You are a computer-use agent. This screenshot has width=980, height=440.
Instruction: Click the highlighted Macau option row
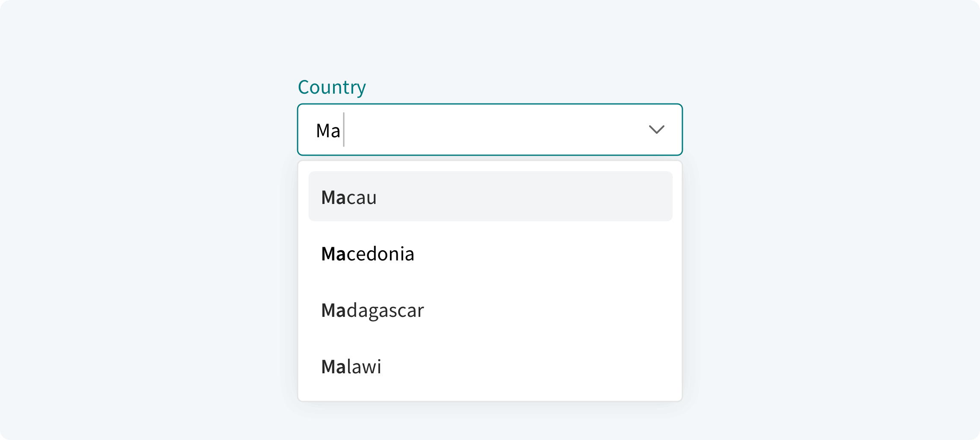[x=490, y=196]
